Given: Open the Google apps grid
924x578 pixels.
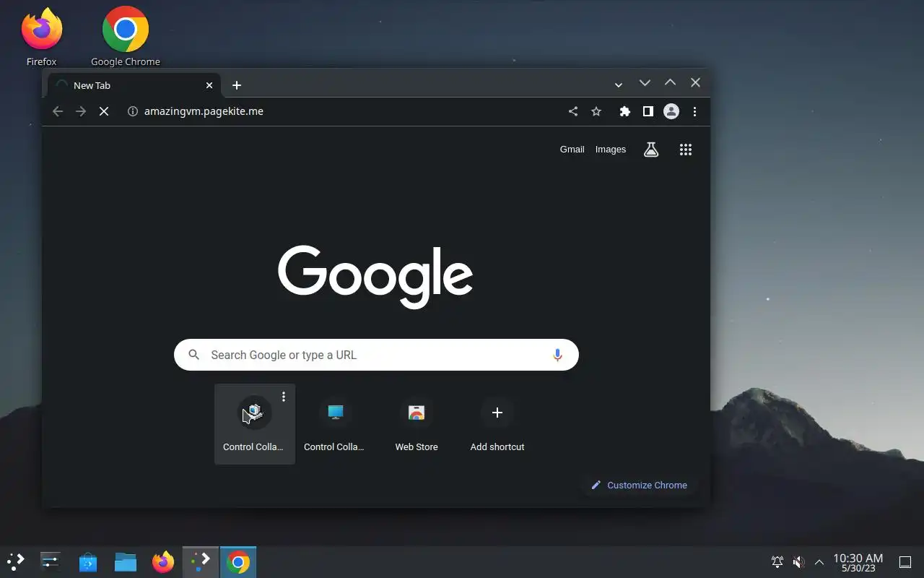Looking at the screenshot, I should pyautogui.click(x=686, y=150).
